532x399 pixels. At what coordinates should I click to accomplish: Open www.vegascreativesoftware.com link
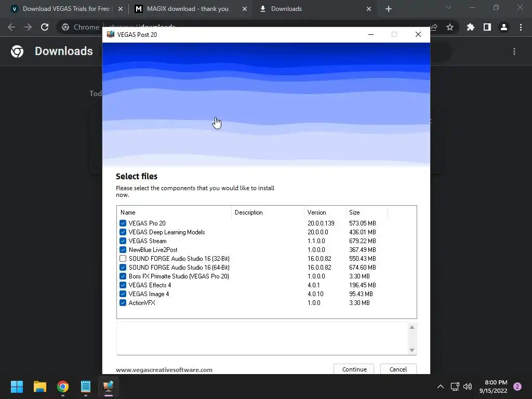pos(164,370)
